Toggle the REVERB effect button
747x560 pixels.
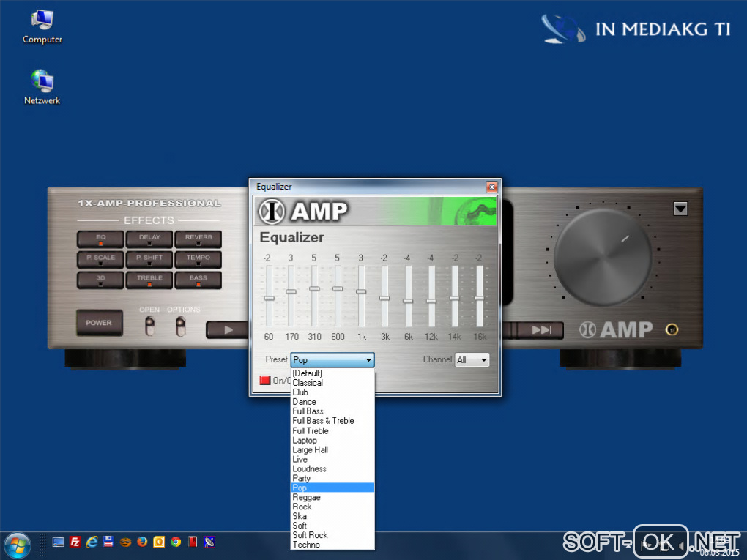click(198, 239)
